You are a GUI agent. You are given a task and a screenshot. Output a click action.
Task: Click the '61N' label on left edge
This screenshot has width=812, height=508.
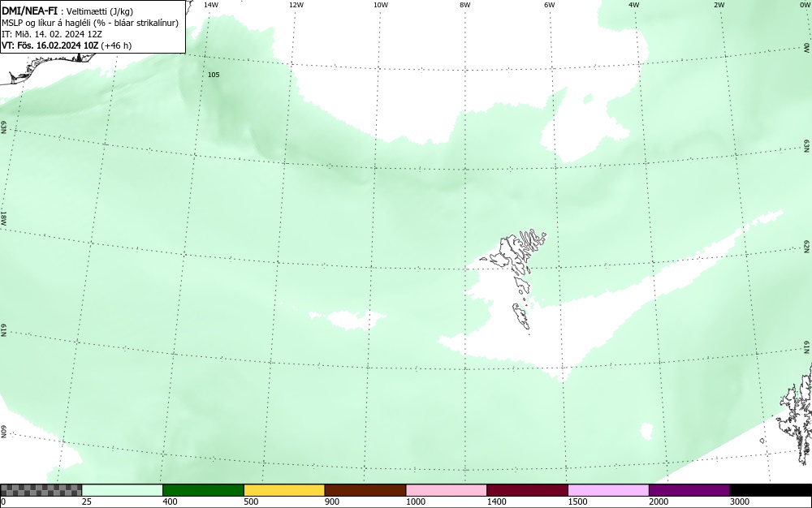(x=3, y=330)
